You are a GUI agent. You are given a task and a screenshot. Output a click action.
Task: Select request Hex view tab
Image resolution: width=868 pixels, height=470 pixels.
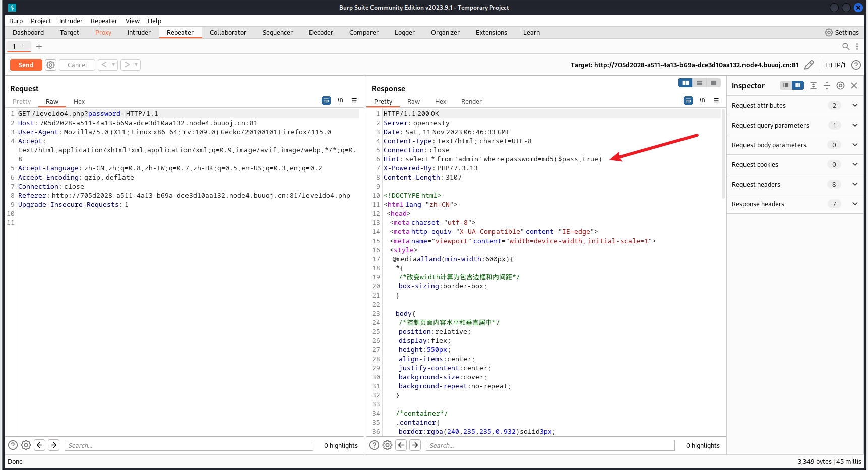pos(79,101)
